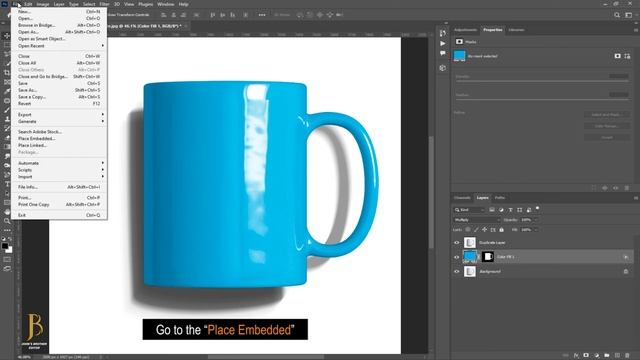Expand the Scripts submenu
The height and width of the screenshot is (360, 640).
[x=59, y=170]
